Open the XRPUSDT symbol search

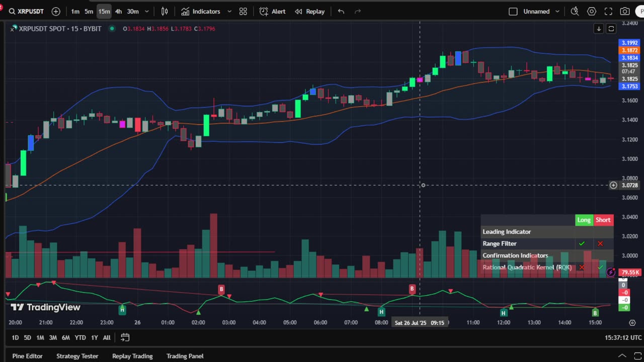click(x=26, y=11)
